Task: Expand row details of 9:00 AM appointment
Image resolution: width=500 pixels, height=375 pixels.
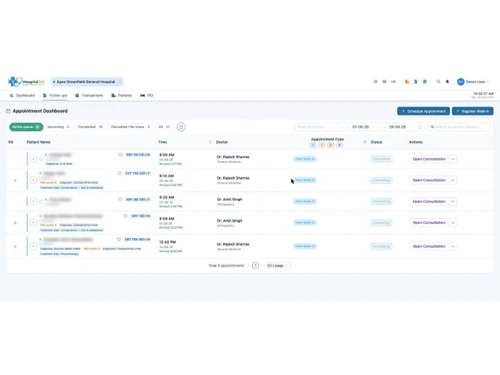Action: coord(15,223)
